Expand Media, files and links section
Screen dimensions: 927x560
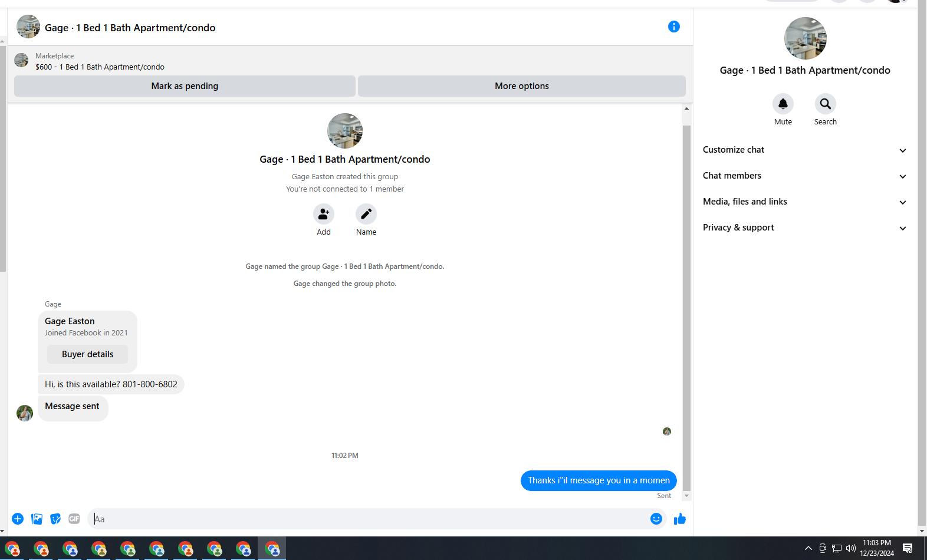coord(805,202)
